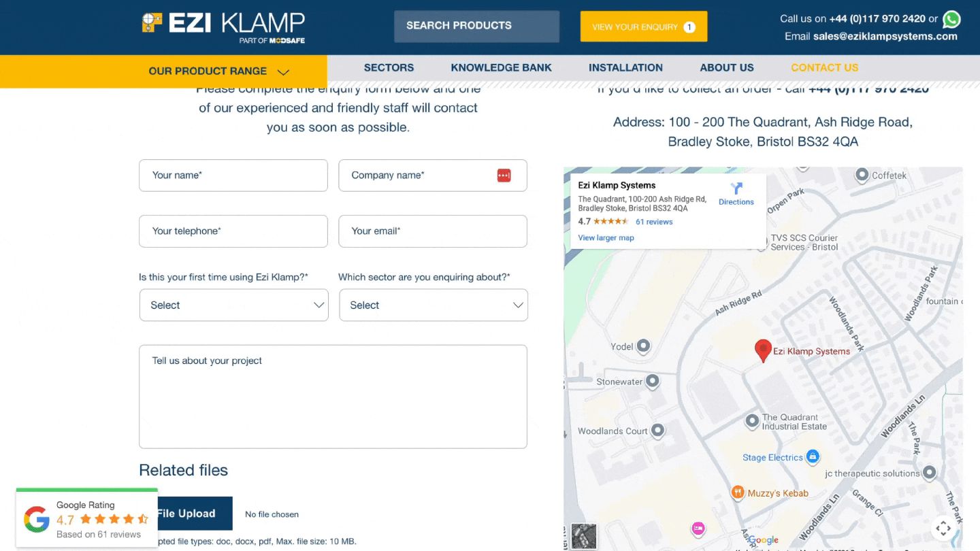Screen dimensions: 980x551
Task: Select the Coffetek map marker
Action: [862, 175]
